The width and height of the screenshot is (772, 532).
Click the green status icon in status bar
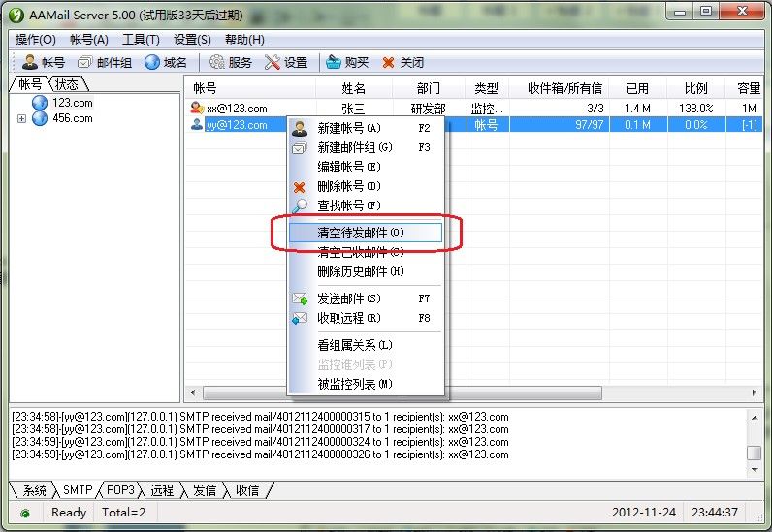pos(25,514)
